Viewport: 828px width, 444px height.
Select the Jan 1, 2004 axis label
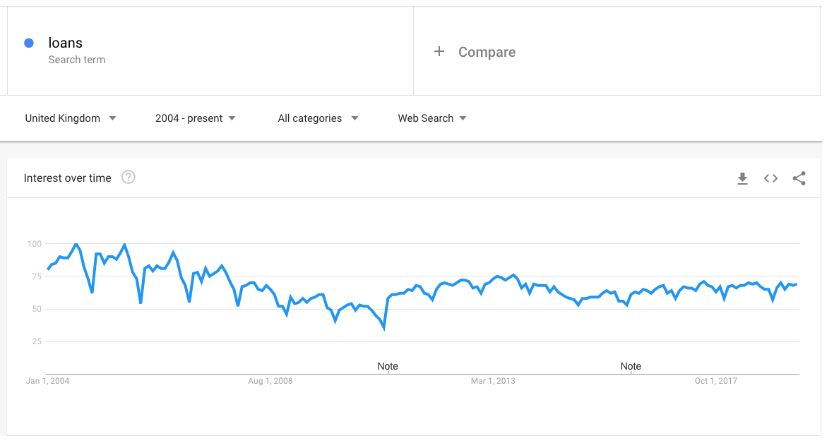(x=48, y=381)
